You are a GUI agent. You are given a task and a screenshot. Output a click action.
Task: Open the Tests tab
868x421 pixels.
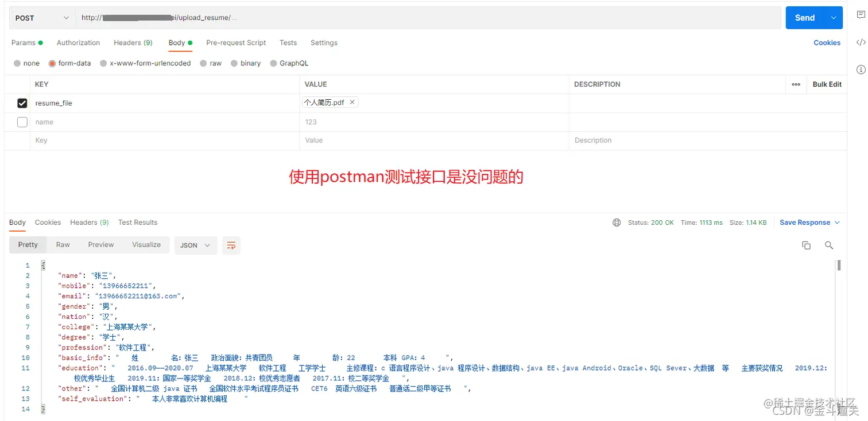click(288, 43)
